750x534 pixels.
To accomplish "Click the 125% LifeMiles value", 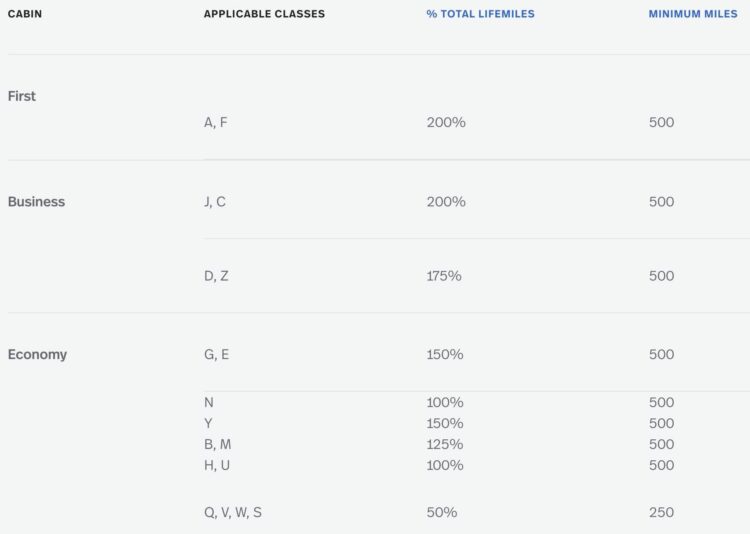I will coord(445,445).
